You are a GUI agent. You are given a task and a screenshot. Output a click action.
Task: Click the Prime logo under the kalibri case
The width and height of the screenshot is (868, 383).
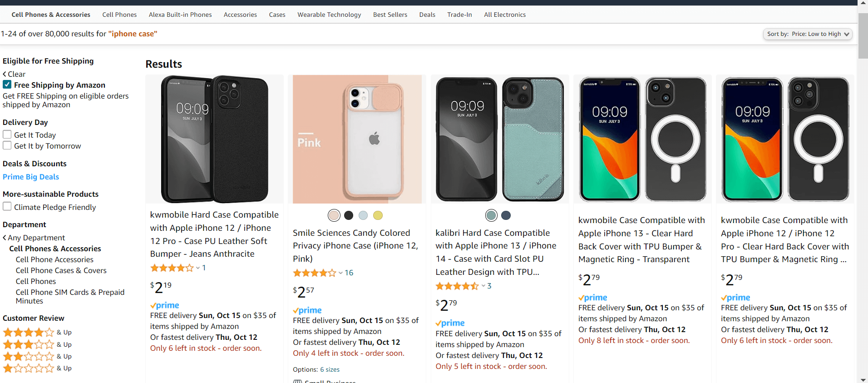(449, 323)
